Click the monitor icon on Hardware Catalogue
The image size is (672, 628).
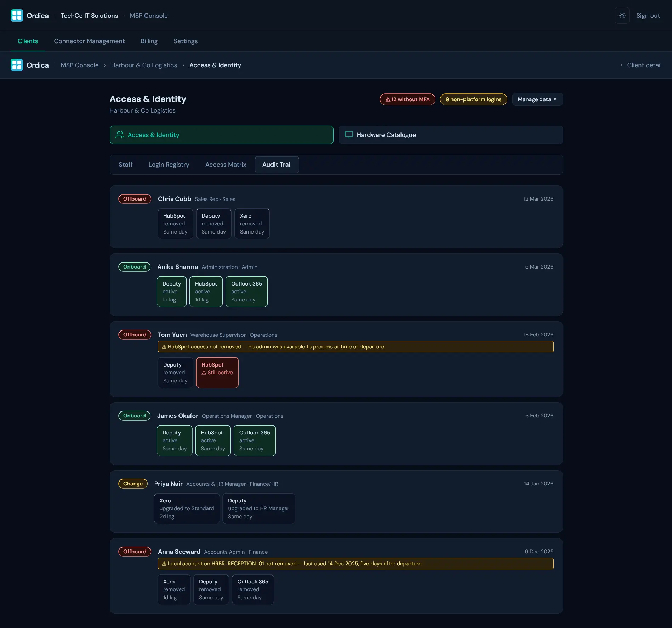[x=349, y=135]
